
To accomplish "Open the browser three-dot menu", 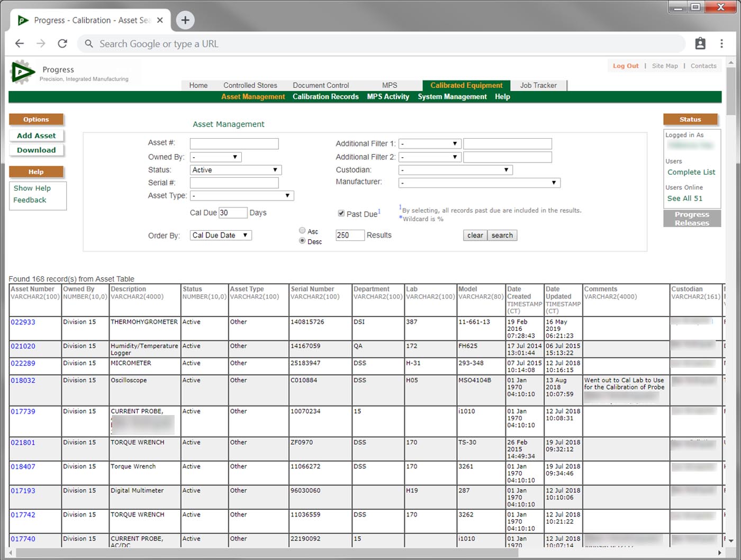I will coord(721,44).
